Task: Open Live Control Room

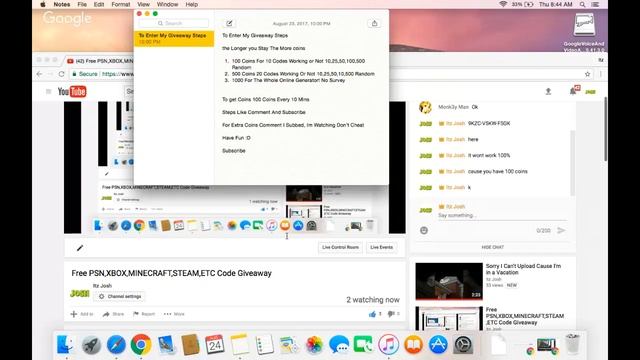Action: (340, 247)
